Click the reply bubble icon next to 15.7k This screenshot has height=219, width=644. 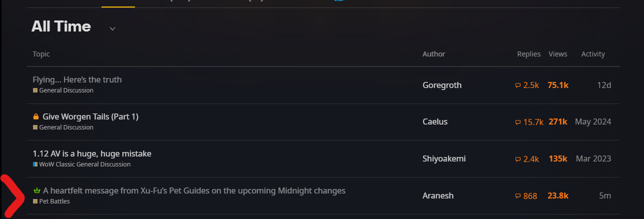(x=518, y=122)
